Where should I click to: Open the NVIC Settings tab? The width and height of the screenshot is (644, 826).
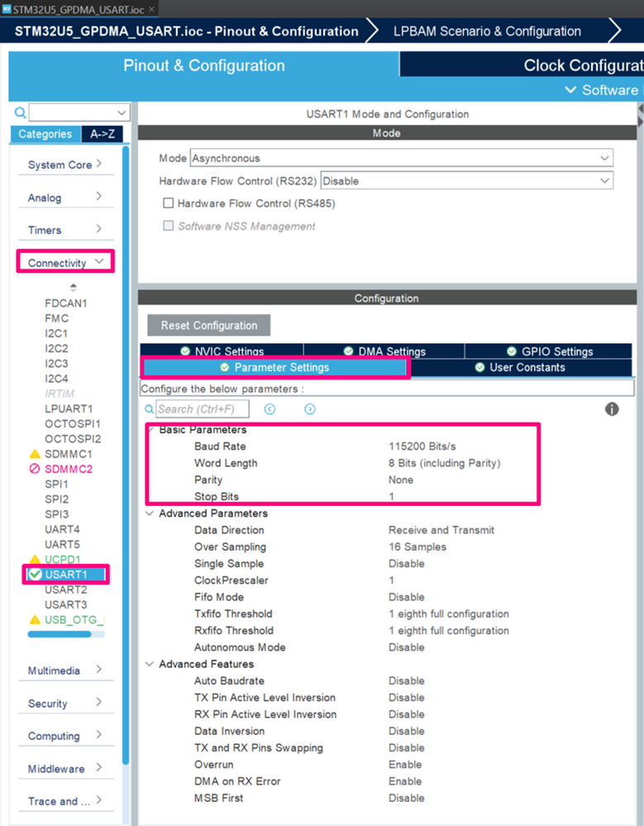(222, 351)
